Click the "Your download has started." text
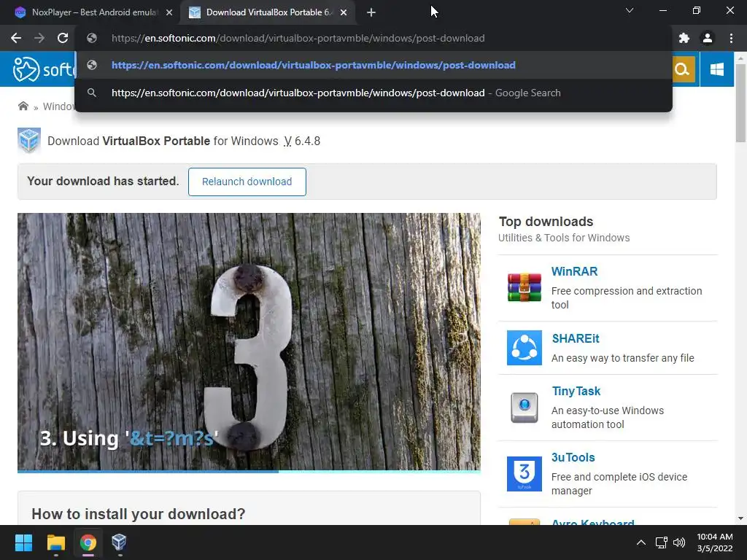The height and width of the screenshot is (560, 747). pos(103,182)
